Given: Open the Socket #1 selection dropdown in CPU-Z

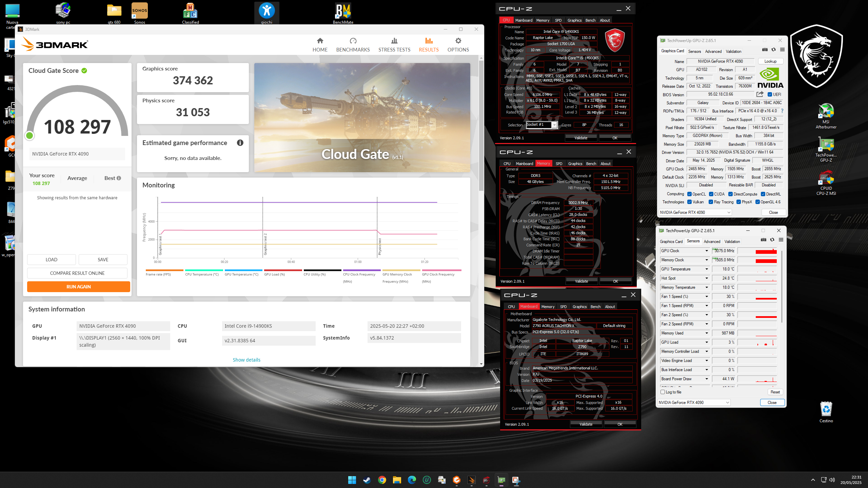Looking at the screenshot, I should 542,125.
